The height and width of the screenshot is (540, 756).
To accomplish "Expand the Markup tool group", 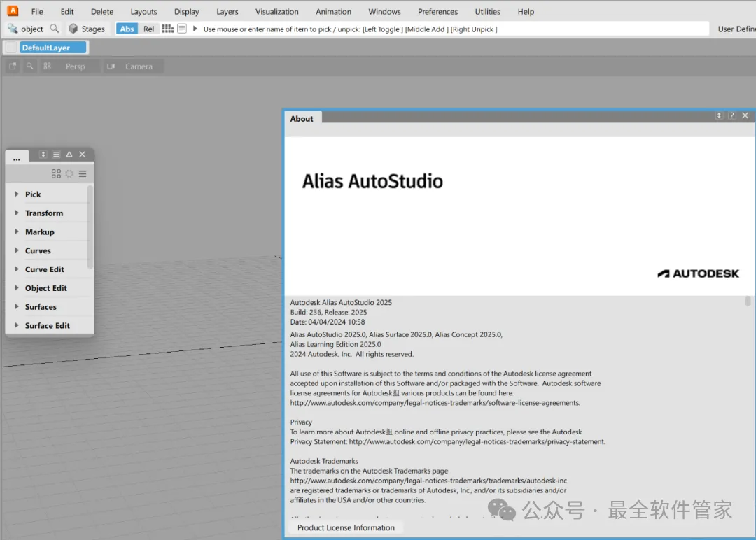I will (16, 232).
